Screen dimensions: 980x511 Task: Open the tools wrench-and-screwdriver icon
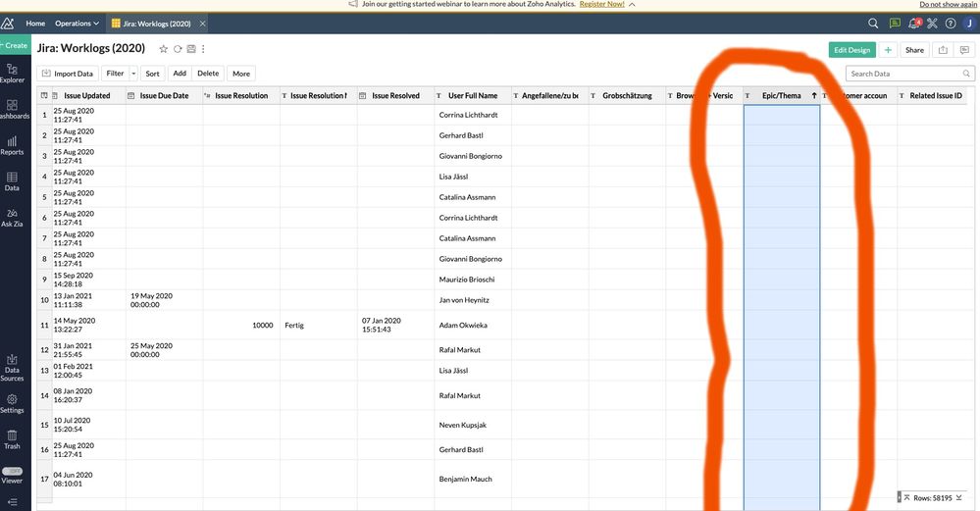click(x=932, y=24)
